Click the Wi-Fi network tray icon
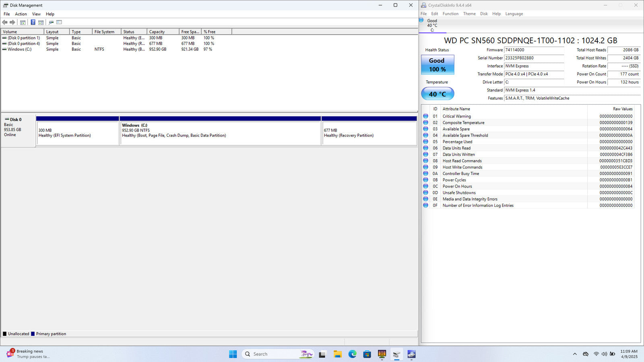The height and width of the screenshot is (362, 644). pos(596,354)
